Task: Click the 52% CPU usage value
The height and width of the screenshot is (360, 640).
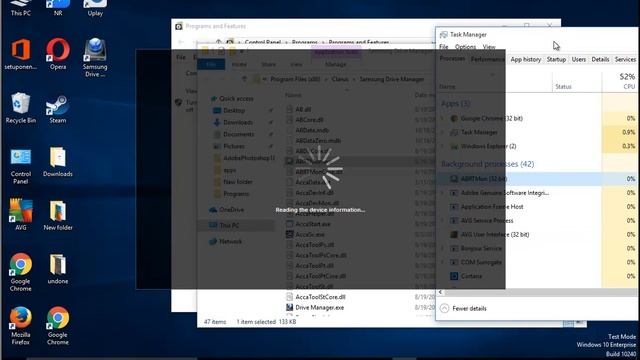Action: tap(627, 77)
